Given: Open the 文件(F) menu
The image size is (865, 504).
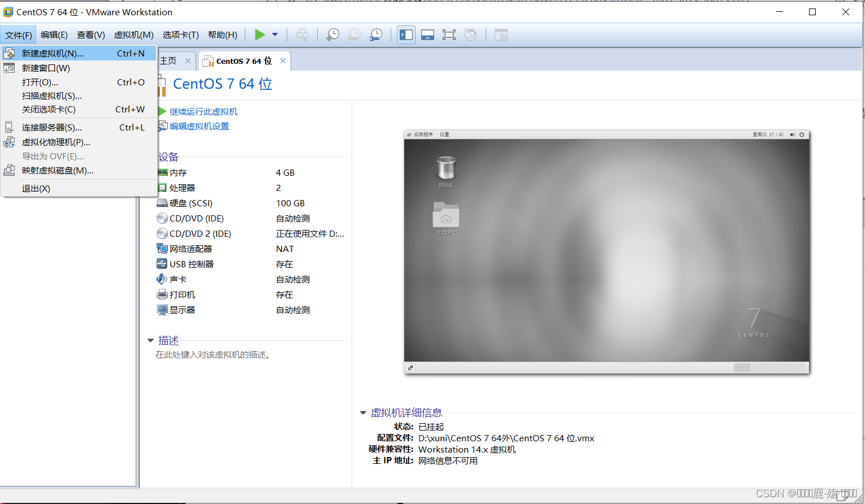Looking at the screenshot, I should pos(19,35).
